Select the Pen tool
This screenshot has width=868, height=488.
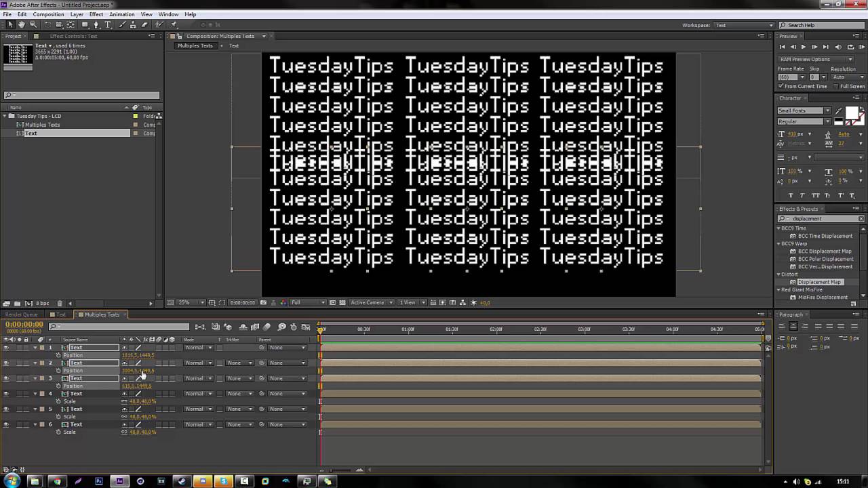[x=96, y=24]
